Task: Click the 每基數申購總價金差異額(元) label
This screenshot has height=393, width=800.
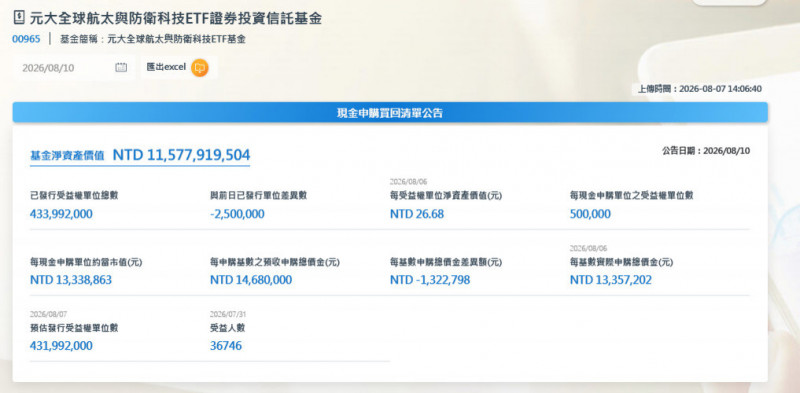Action: 446,262
